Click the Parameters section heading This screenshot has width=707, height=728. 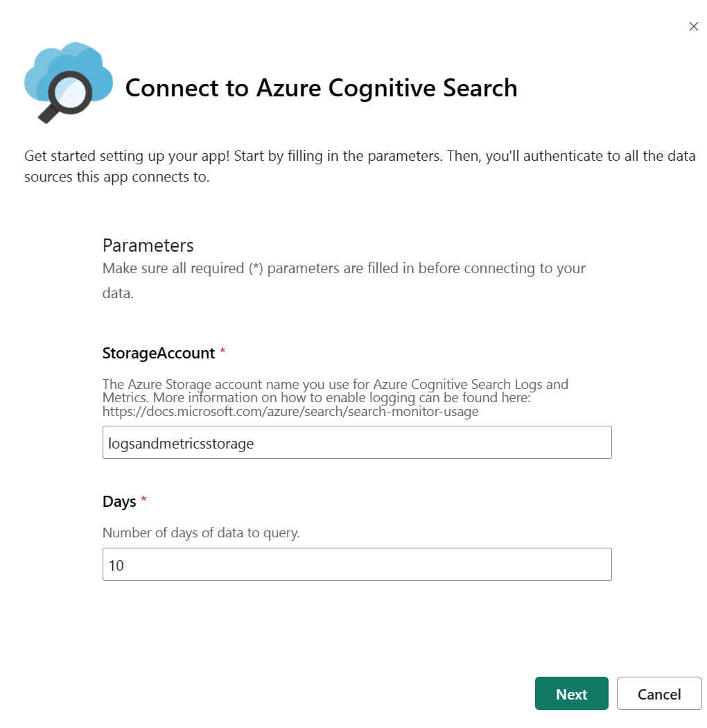148,245
